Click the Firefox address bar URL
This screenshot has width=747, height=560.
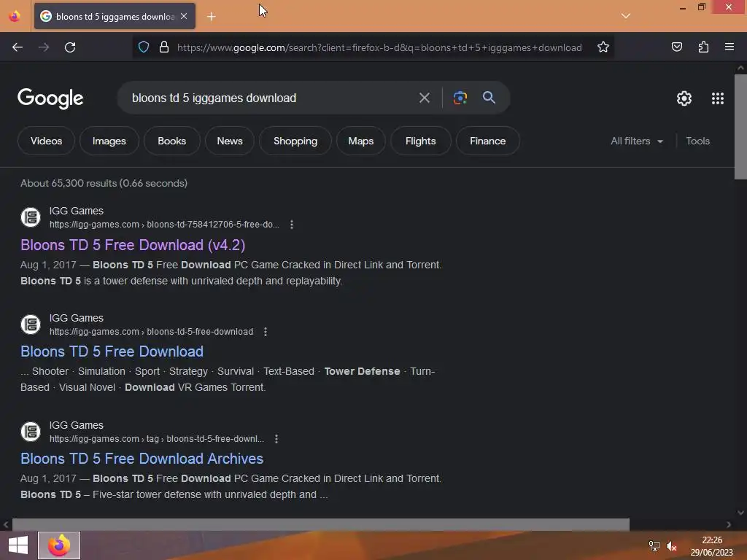(x=379, y=47)
